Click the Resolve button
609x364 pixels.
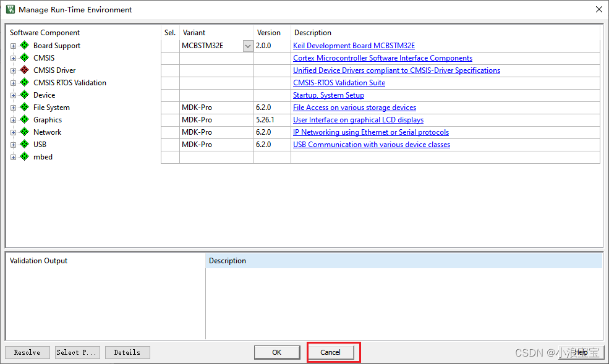click(x=27, y=352)
